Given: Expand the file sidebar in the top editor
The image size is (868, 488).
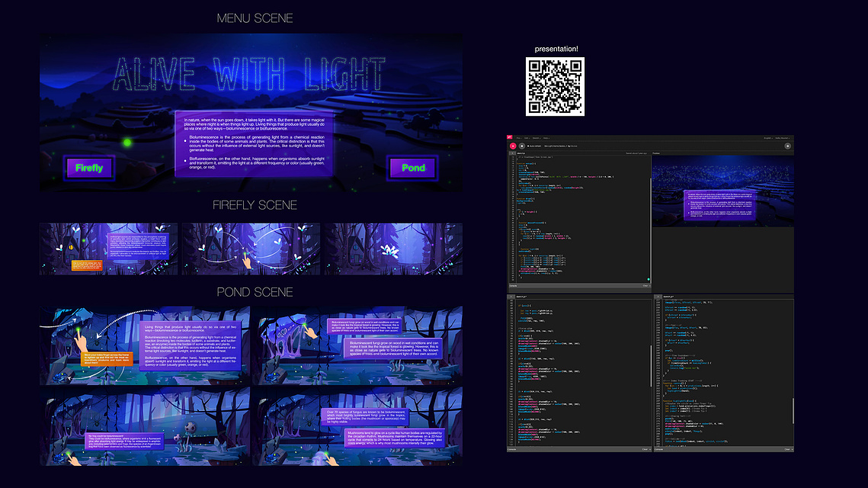Looking at the screenshot, I should point(512,153).
